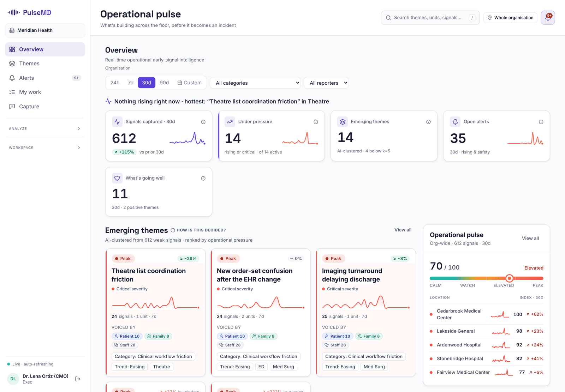Screen dimensions: 565x392
Task: Click the calendar icon on the Custom range option
Action: tap(180, 83)
